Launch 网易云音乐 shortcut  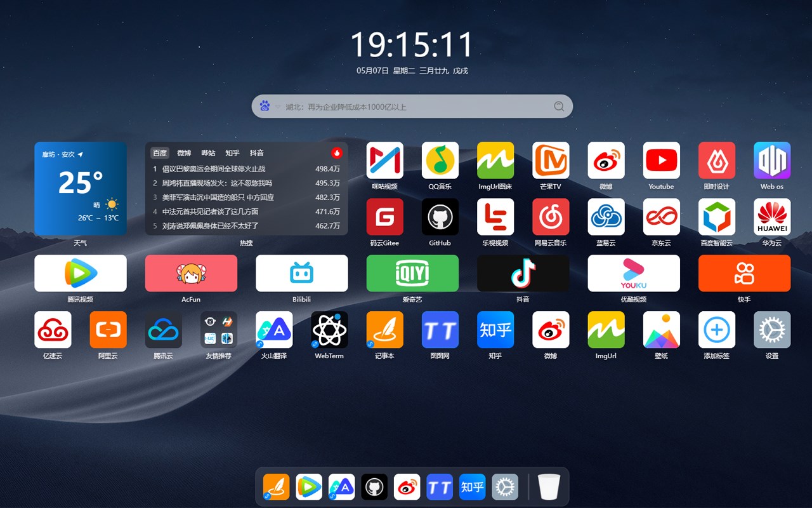click(551, 217)
